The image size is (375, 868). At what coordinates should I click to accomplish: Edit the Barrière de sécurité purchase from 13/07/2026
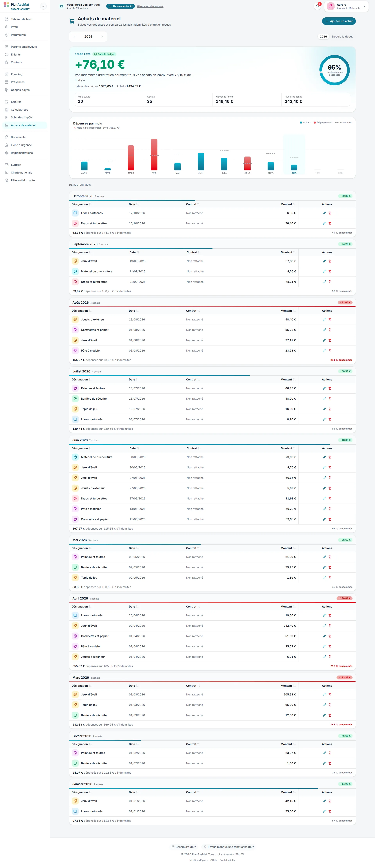tap(324, 399)
